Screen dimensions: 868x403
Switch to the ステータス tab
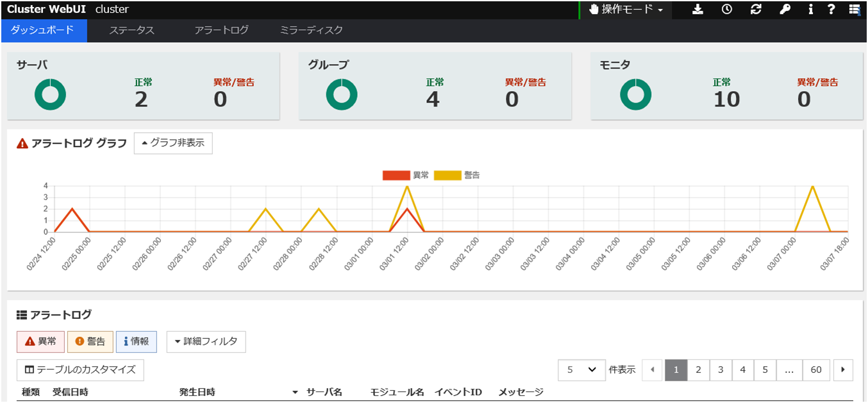coord(131,30)
